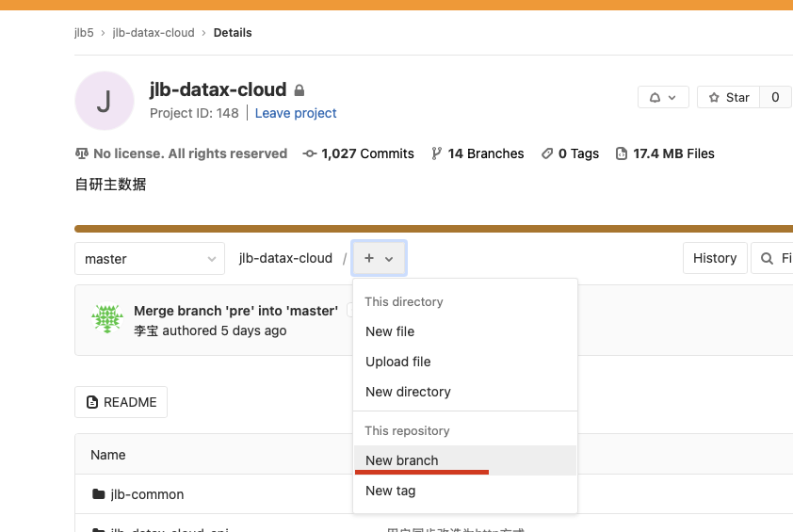Pick New directory from the menu
The width and height of the screenshot is (793, 532).
[408, 392]
